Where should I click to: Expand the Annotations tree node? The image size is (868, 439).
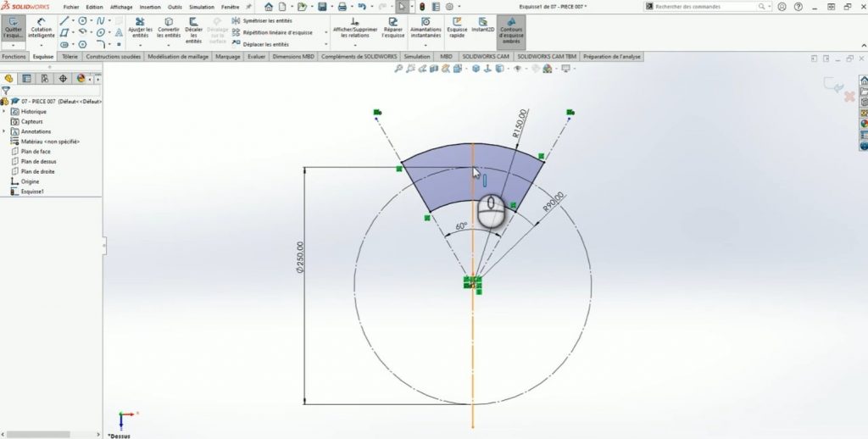point(4,131)
